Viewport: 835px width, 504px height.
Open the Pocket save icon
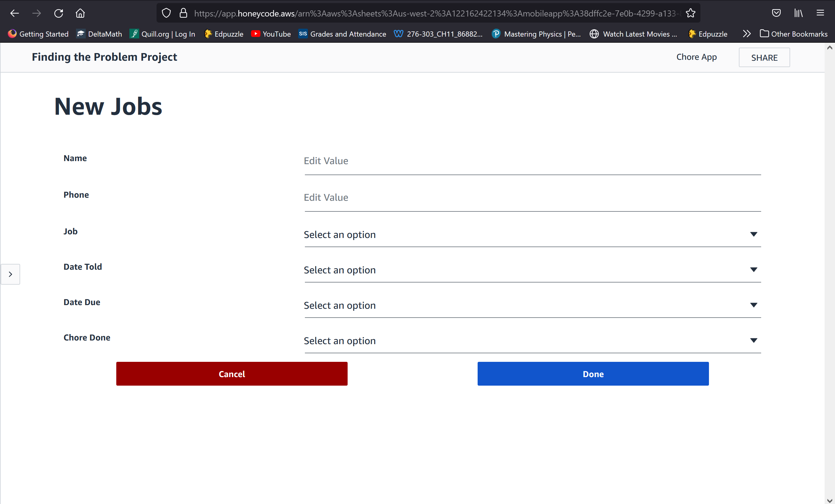point(776,13)
